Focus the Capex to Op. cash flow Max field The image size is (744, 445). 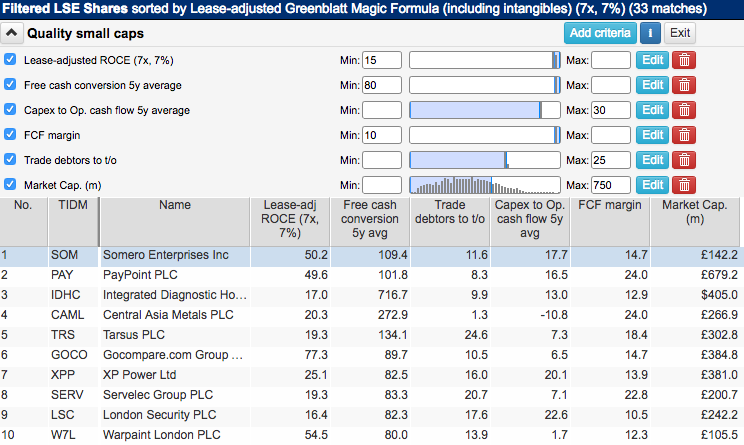pos(611,110)
